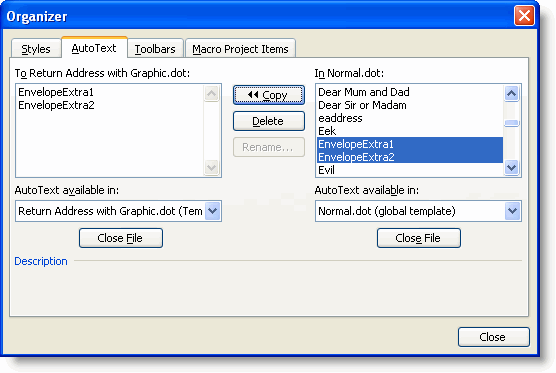Close the file under the left list
Image resolution: width=556 pixels, height=373 pixels.
(x=121, y=238)
